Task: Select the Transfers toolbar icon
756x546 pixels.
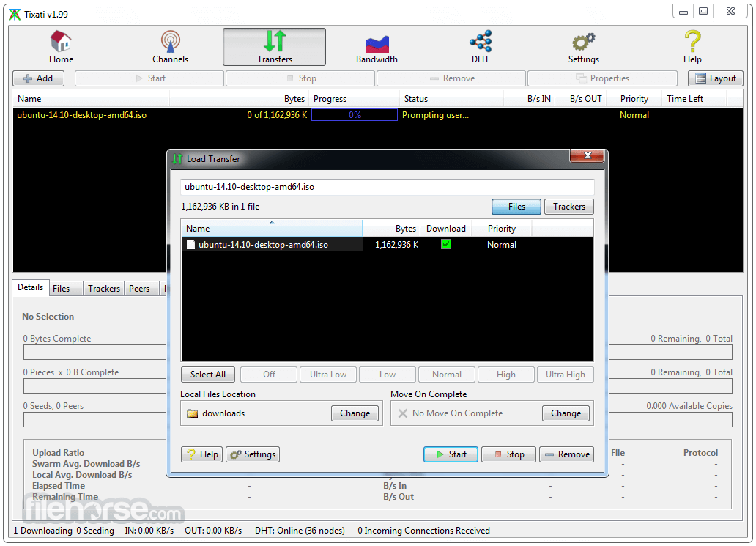Action: pyautogui.click(x=274, y=41)
